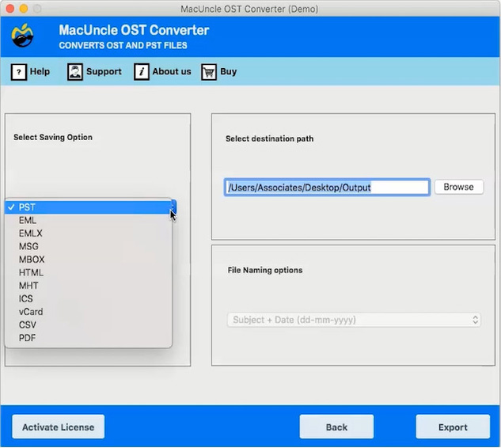Minimize the window with yellow button

point(24,9)
